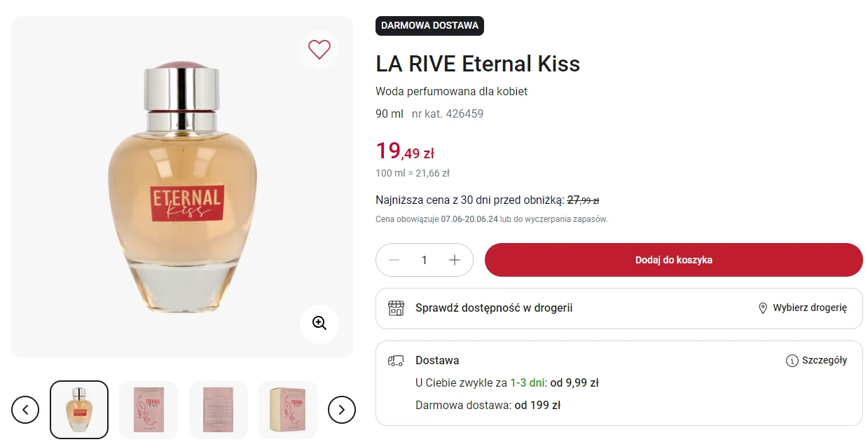Show next thumbnails with right arrow

(x=342, y=410)
